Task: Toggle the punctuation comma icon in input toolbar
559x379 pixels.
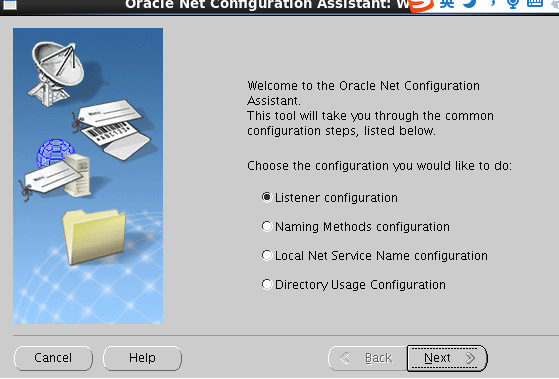Action: point(493,4)
